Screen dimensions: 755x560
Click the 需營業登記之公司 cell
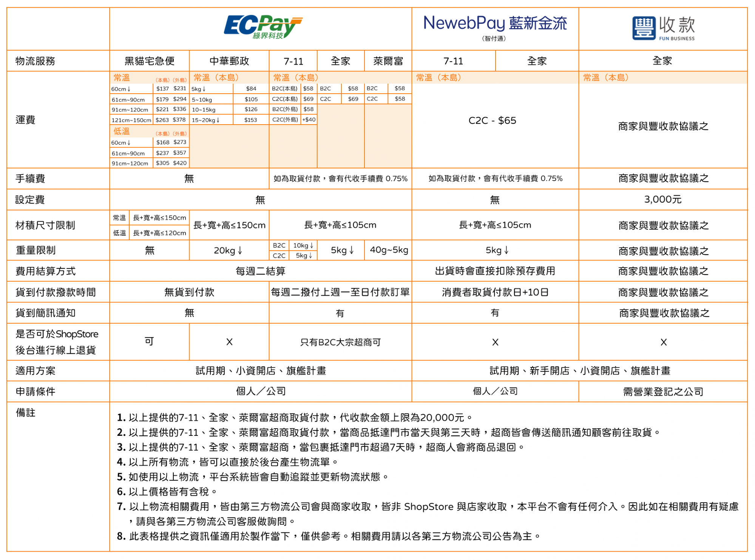click(663, 392)
